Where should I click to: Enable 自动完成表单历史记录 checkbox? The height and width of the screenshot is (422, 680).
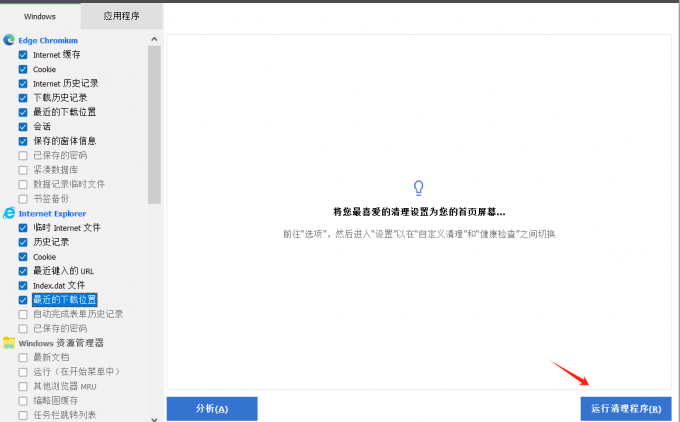click(x=23, y=314)
